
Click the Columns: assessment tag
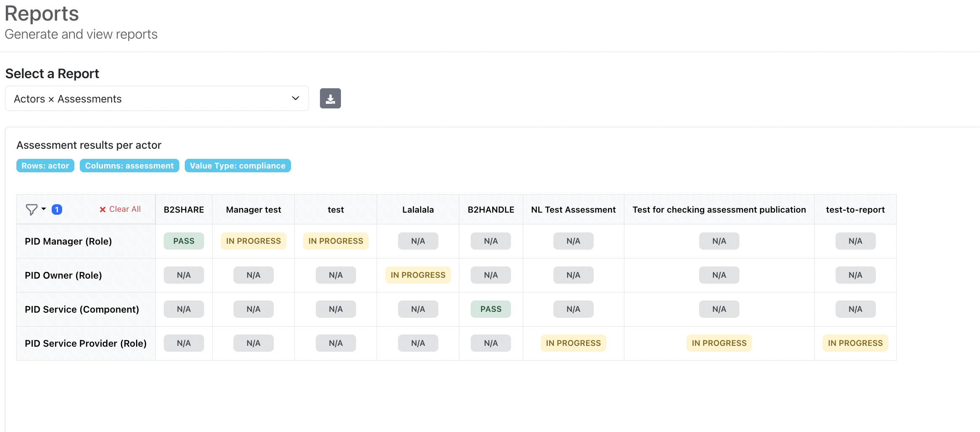click(x=129, y=166)
